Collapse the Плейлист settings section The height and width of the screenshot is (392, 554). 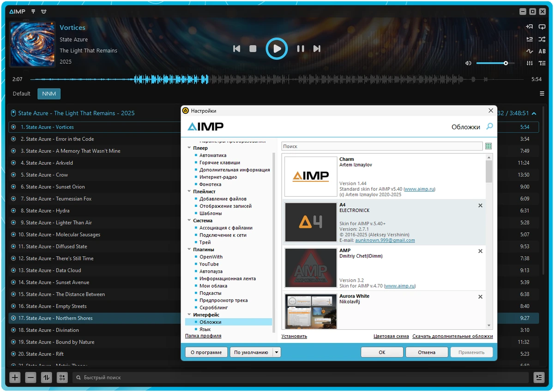[x=189, y=192]
